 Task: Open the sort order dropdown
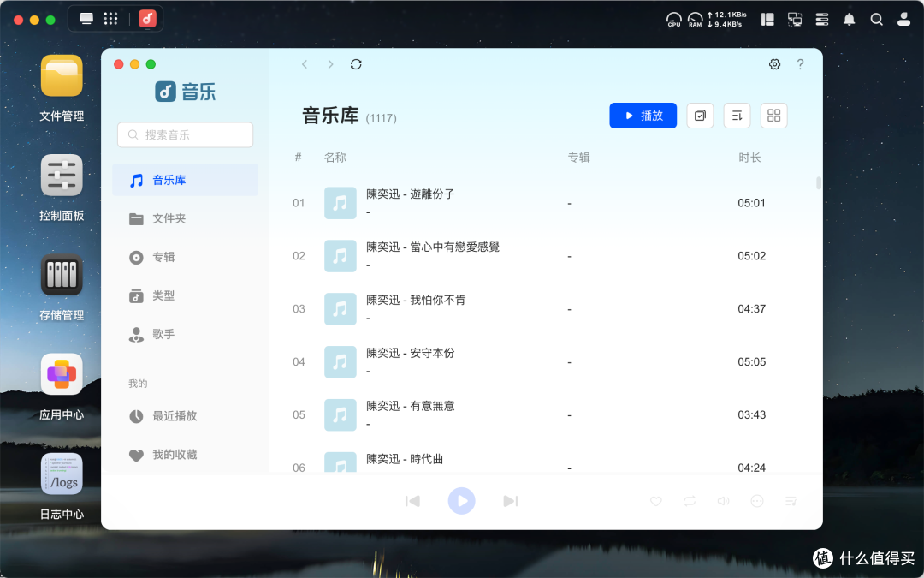[737, 116]
